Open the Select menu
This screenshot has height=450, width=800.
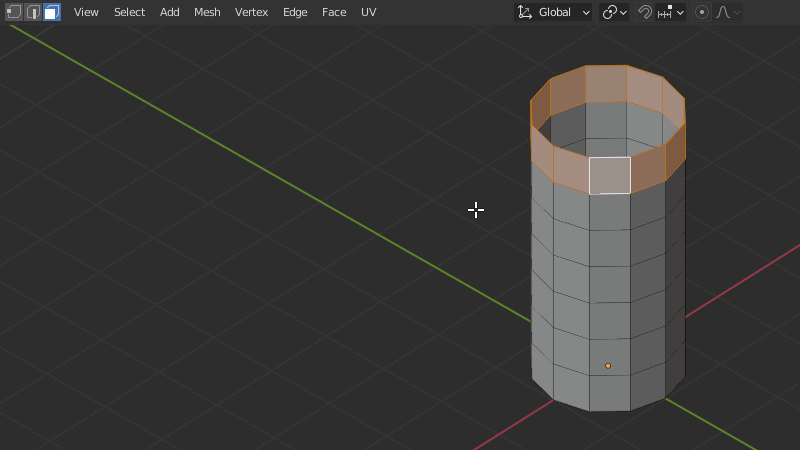click(130, 12)
